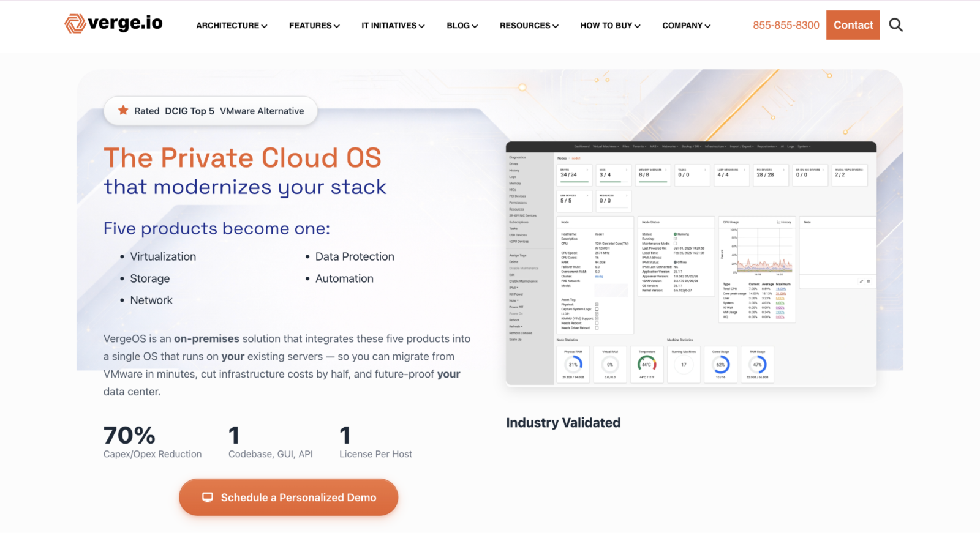This screenshot has height=533, width=980.
Task: Open the NICs 3 / 4 card in the dashboard preview
Action: [614, 175]
